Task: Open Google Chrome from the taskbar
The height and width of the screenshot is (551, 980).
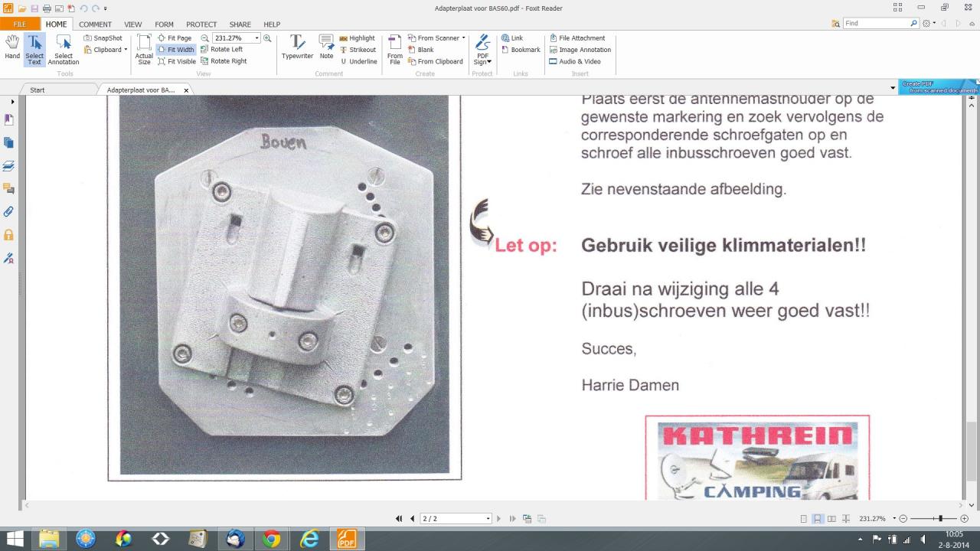Action: 271,539
